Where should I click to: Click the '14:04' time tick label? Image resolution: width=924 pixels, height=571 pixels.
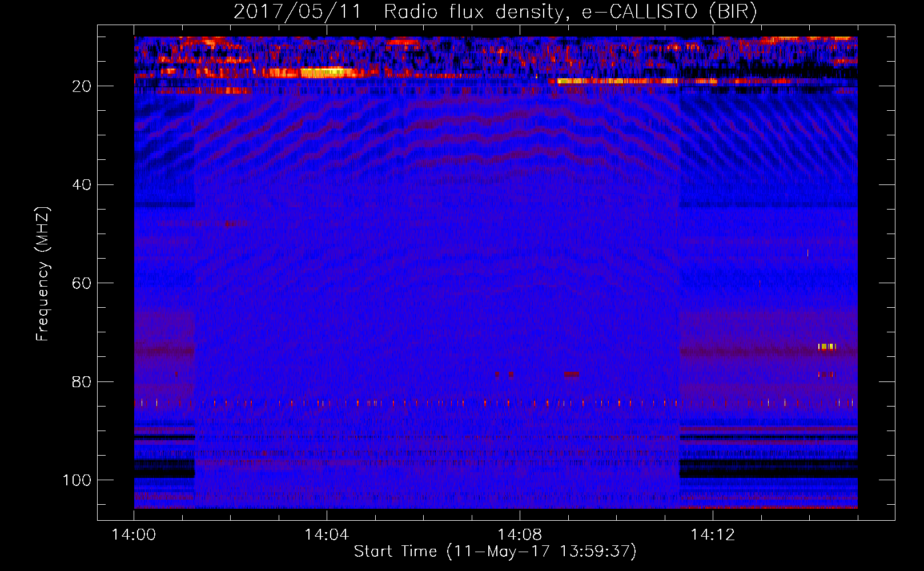(327, 535)
